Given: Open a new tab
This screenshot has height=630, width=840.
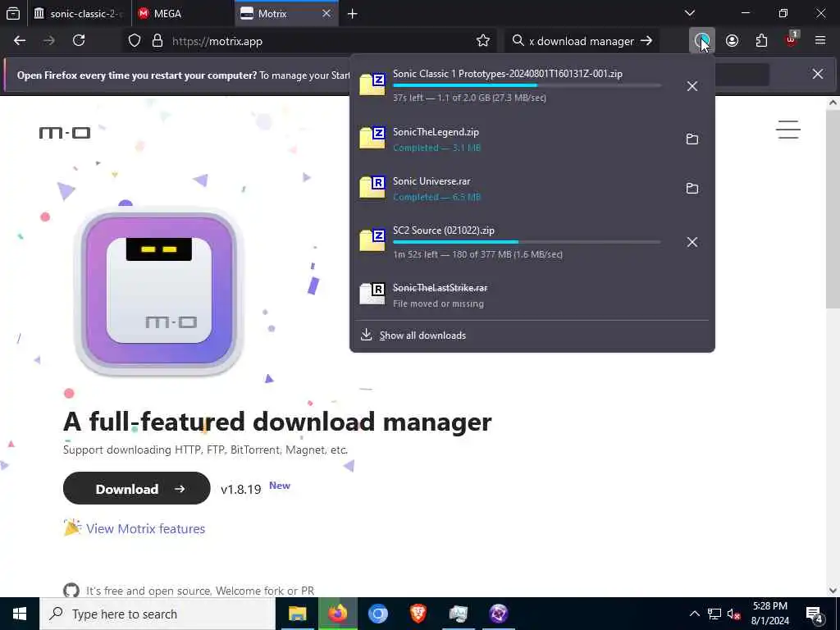Looking at the screenshot, I should click(353, 14).
